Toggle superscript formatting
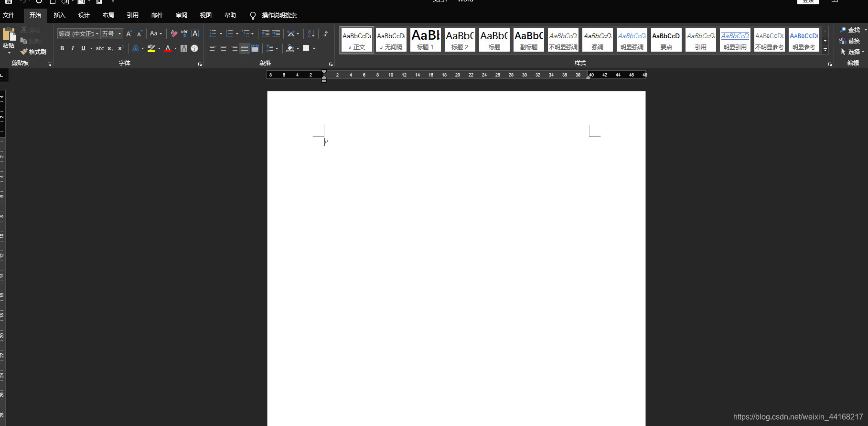The image size is (868, 426). click(x=120, y=48)
